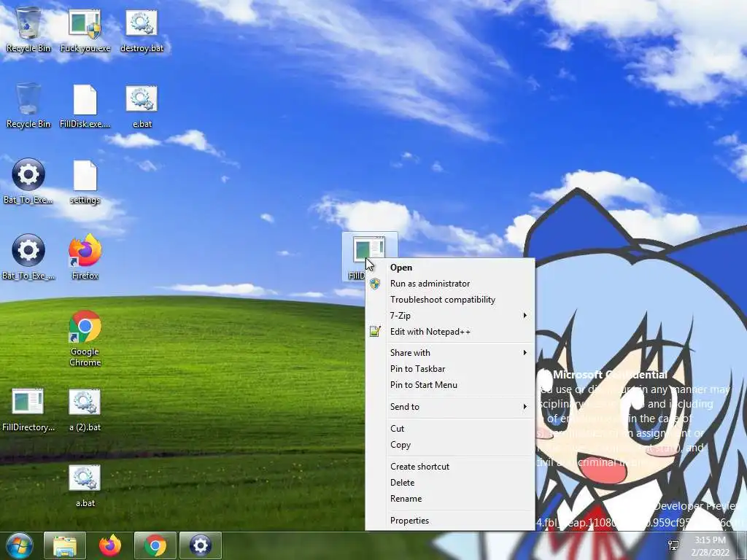Select the FillDisk.exe file on desktop

tap(85, 106)
